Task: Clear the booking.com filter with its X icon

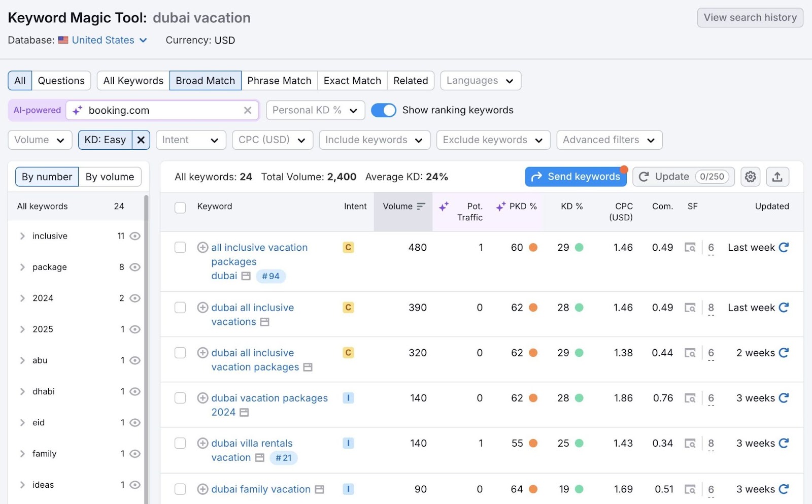Action: point(248,110)
